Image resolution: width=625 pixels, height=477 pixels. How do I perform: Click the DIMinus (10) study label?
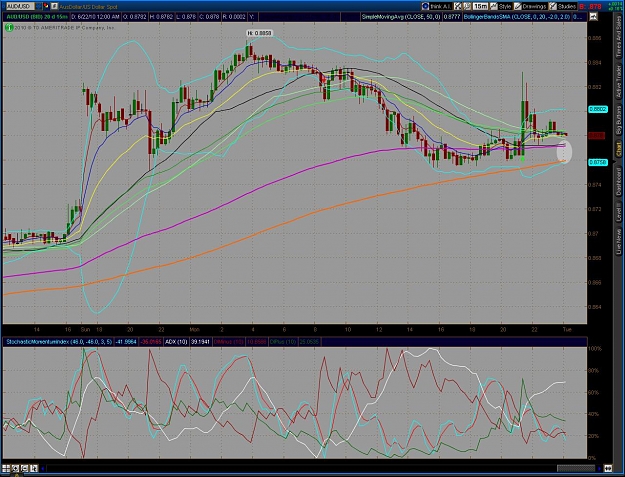point(229,342)
